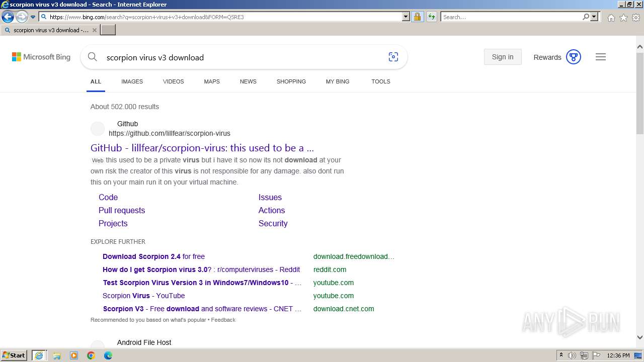Click the magnifier icon in IE search box
The height and width of the screenshot is (362, 644).
586,17
